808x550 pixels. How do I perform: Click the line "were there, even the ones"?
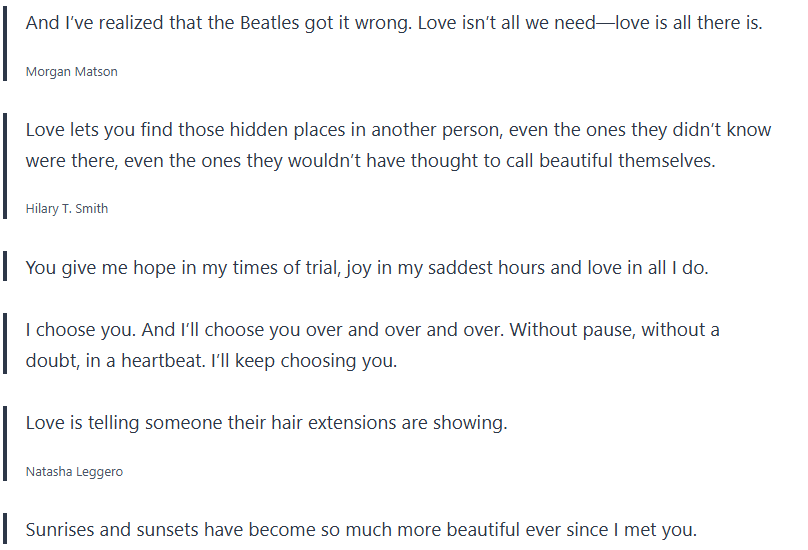click(370, 160)
